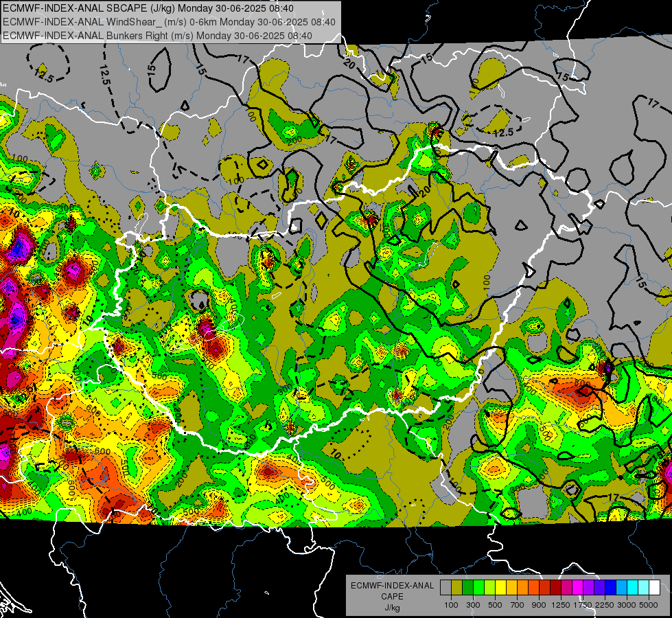Click the bright magenta legend swatch before 1750
672x618 pixels.
[x=578, y=587]
